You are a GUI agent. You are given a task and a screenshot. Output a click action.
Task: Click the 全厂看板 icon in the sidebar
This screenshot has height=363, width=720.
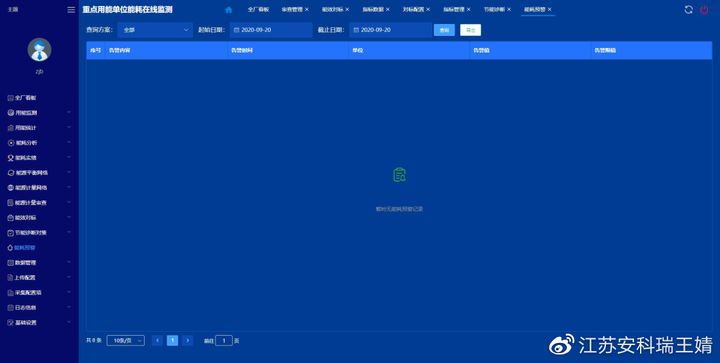(11, 98)
